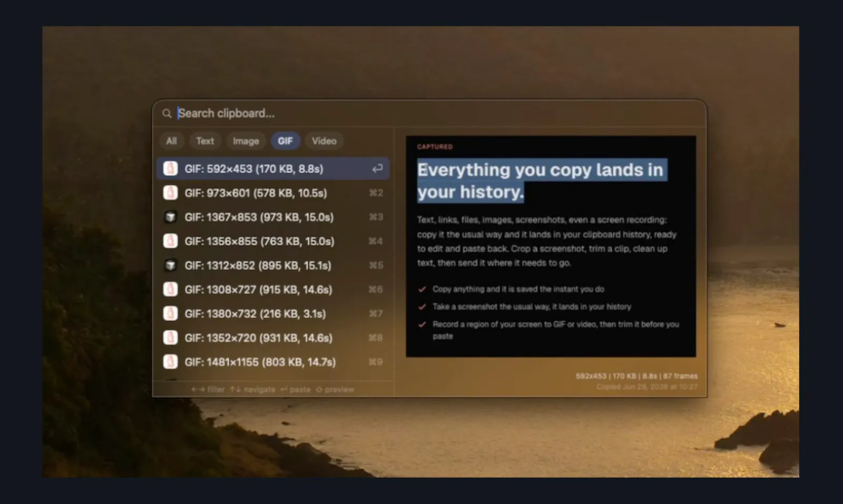Click the ⌘6 shortcut label
The image size is (843, 504).
pyautogui.click(x=376, y=290)
